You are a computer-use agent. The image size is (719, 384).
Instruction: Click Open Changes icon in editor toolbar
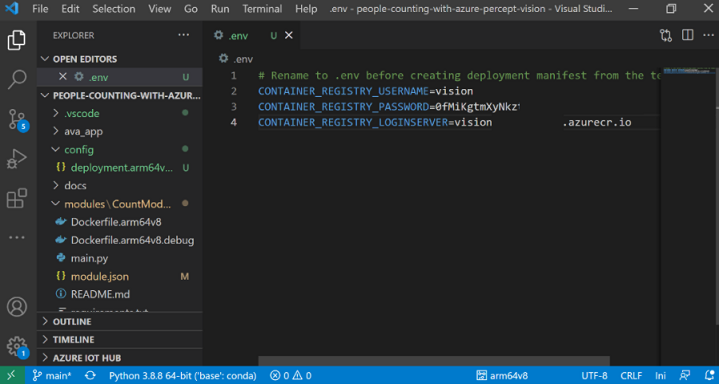click(666, 35)
